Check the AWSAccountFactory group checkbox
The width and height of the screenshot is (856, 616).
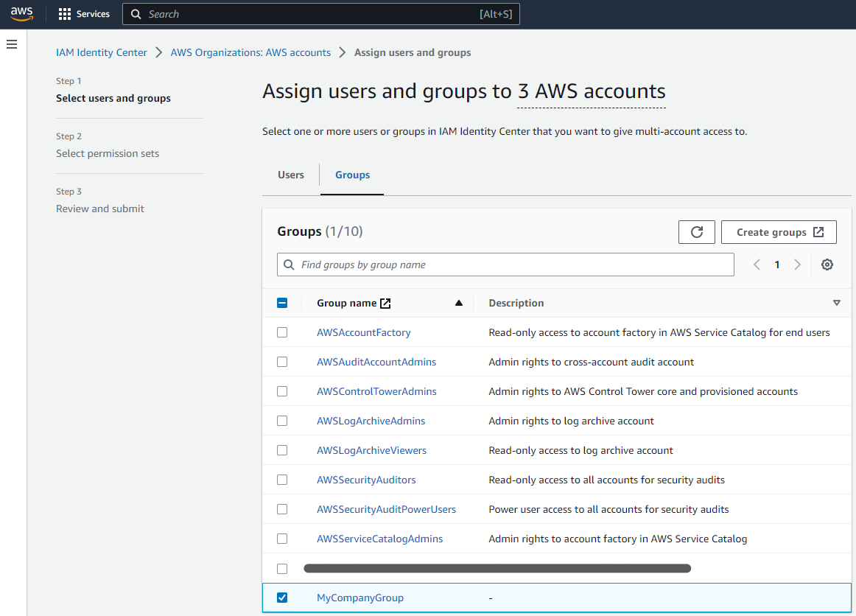(282, 332)
